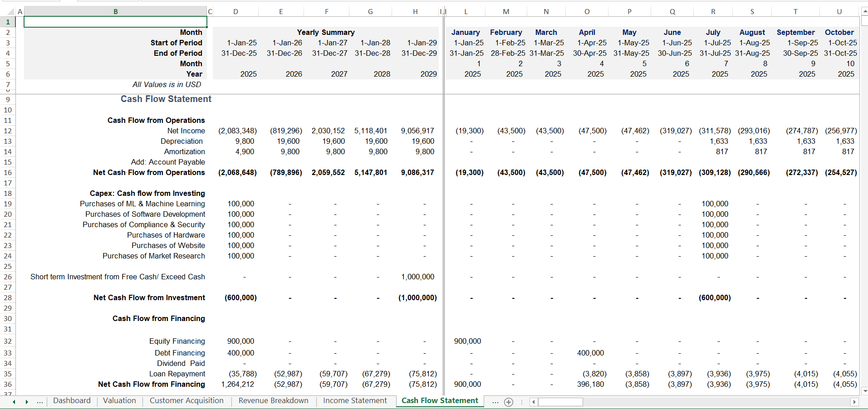The width and height of the screenshot is (868, 409).
Task: Click Short term Investment from Free Cash label
Action: 118,277
